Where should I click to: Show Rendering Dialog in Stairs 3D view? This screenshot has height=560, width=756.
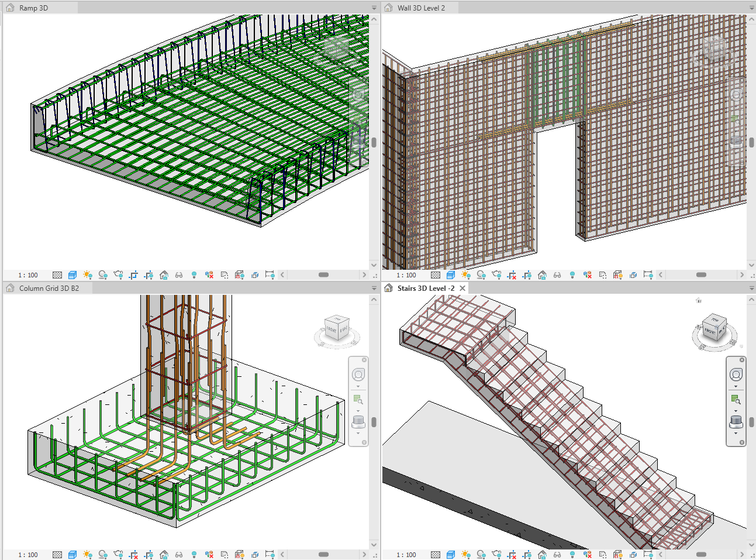(x=496, y=555)
